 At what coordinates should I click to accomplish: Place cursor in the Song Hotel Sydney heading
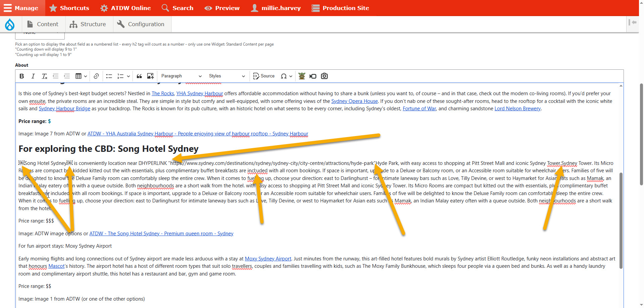click(108, 148)
